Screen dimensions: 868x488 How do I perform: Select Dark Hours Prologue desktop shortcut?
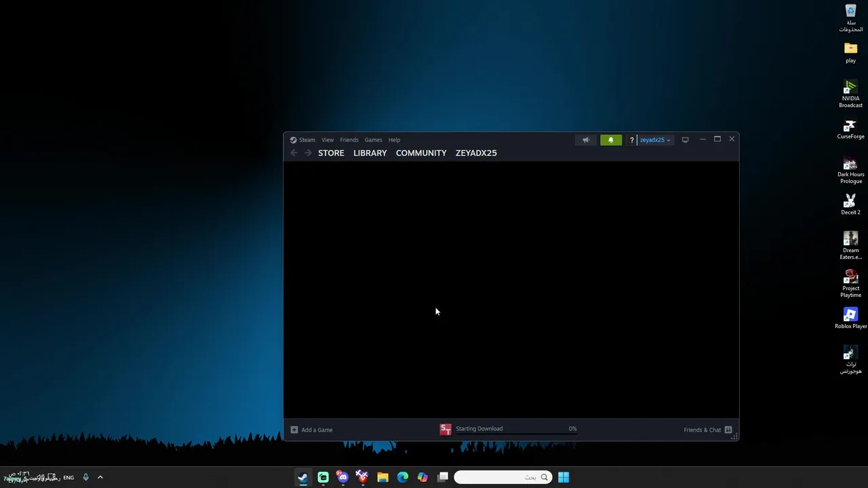(x=850, y=169)
